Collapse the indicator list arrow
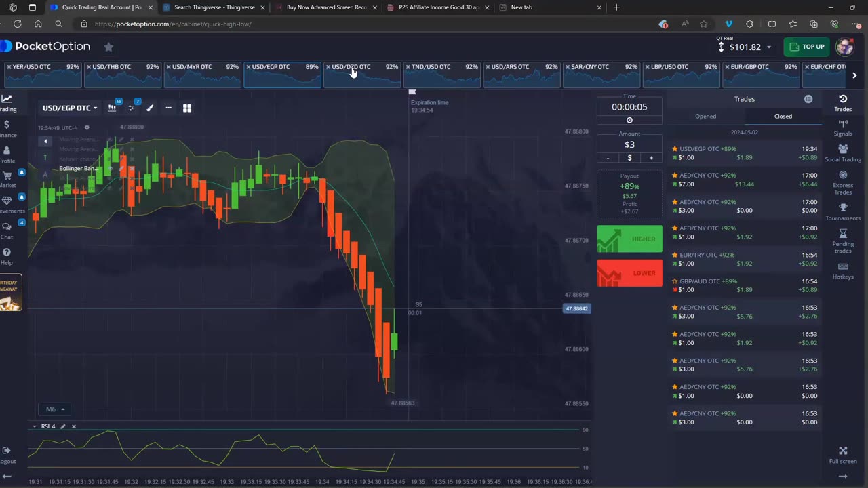Screen dimensions: 868x488 45,141
